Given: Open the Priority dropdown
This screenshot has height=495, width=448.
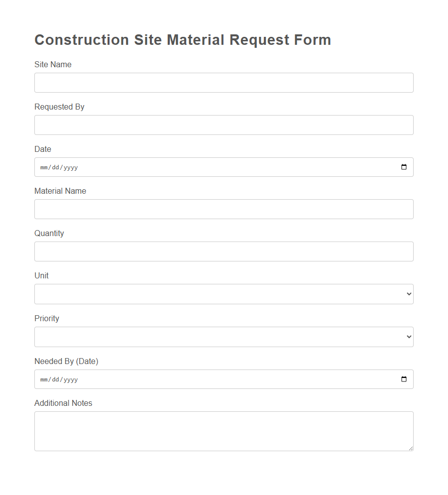Looking at the screenshot, I should (x=224, y=337).
